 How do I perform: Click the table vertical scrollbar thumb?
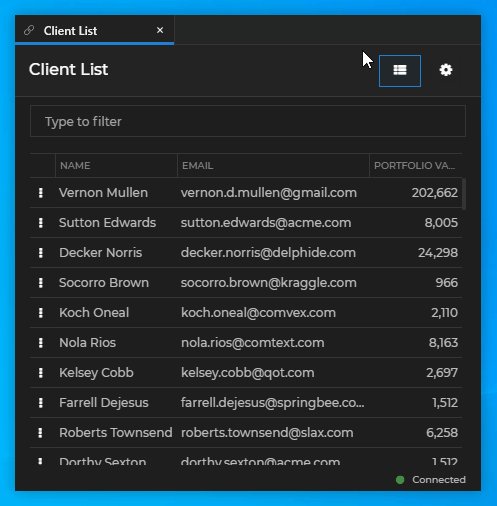click(464, 194)
